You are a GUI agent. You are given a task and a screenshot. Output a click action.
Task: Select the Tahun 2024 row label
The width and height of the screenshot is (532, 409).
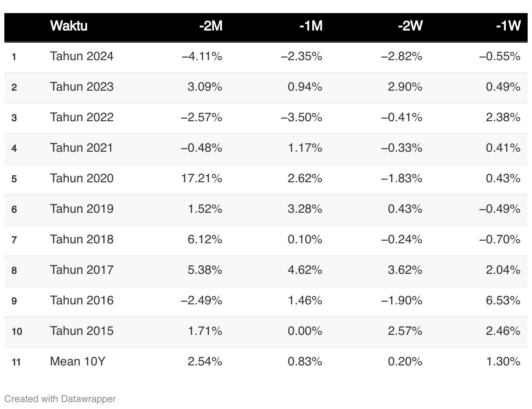coord(82,56)
